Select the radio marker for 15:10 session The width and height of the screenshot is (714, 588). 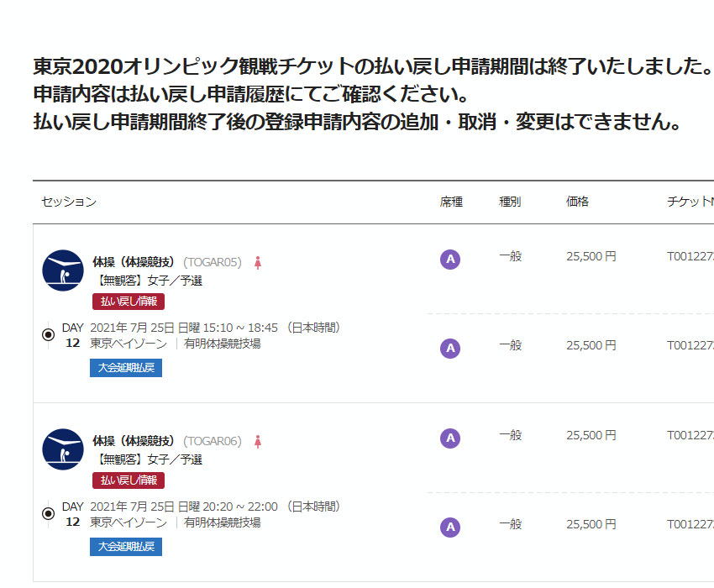(x=48, y=335)
